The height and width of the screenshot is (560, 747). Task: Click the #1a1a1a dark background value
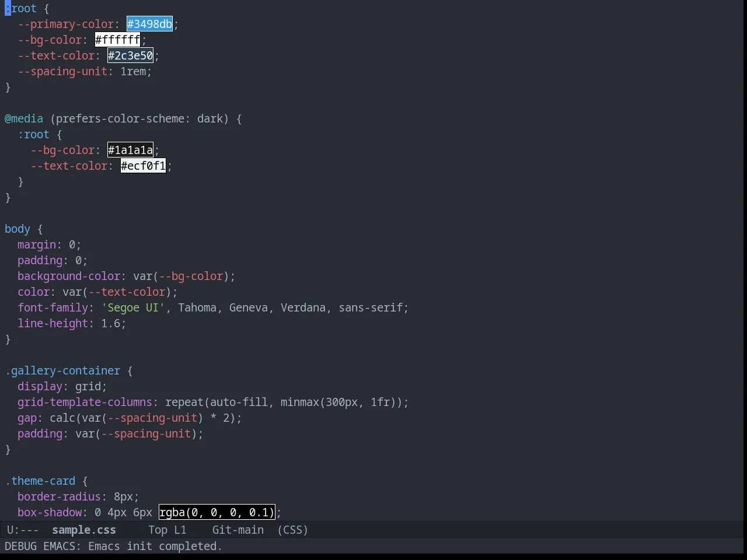[x=130, y=150]
